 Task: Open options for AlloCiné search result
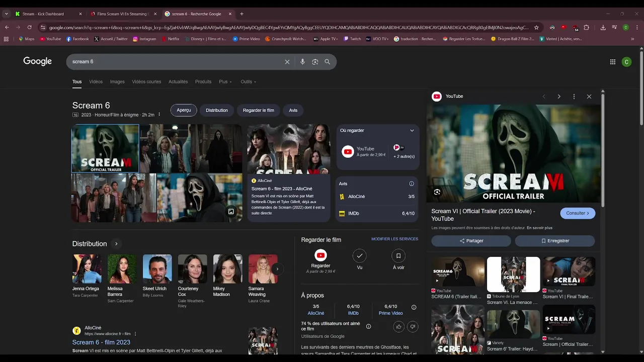135,334
